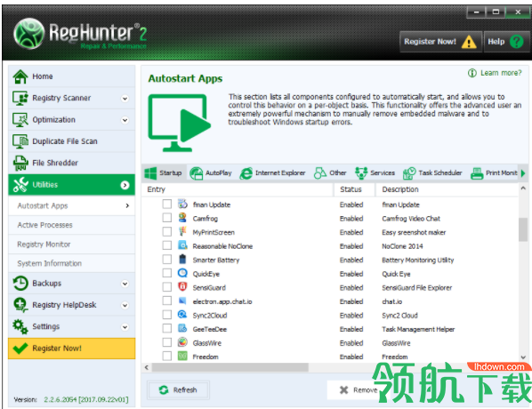Check the fman Update checkbox
This screenshot has height=409, width=532.
167,204
